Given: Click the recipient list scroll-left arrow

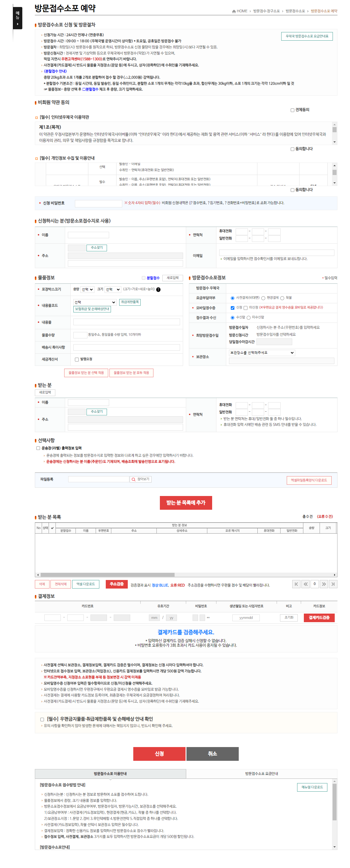Looking at the screenshot, I should click(x=38, y=575).
